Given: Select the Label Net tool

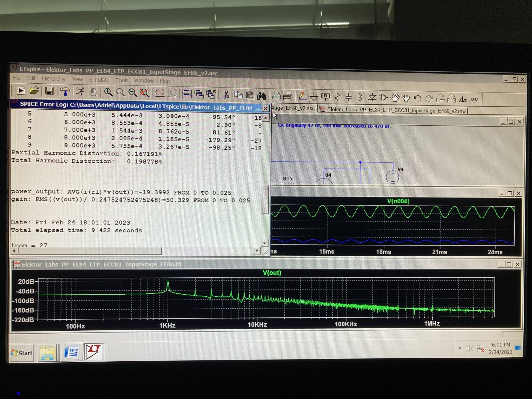Looking at the screenshot, I should [x=325, y=97].
